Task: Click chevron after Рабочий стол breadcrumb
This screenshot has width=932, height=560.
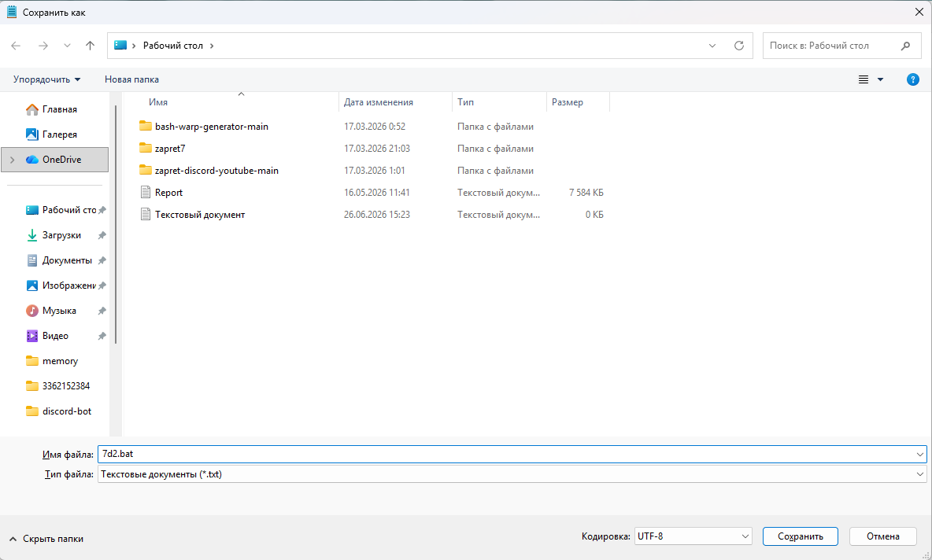Action: [x=212, y=46]
